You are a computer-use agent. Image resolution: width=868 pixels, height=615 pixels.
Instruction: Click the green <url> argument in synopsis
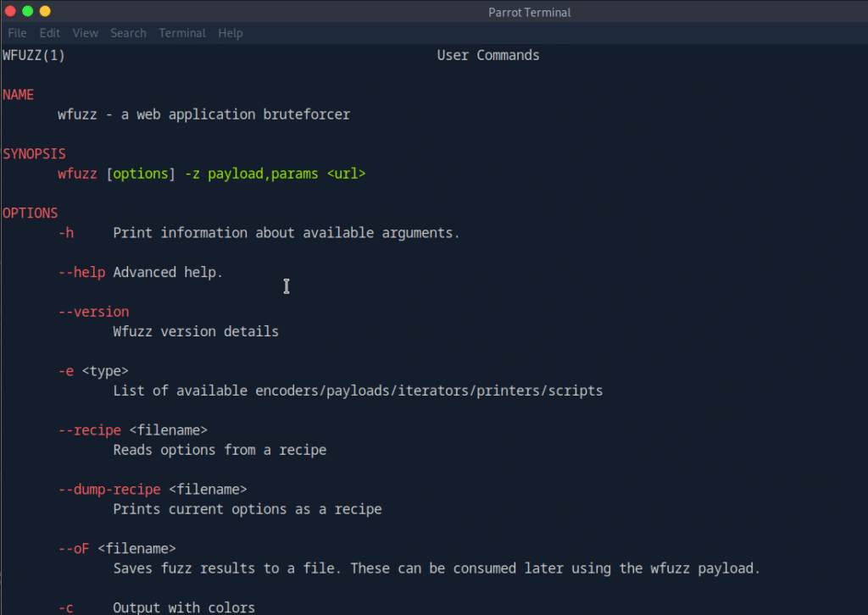(346, 174)
